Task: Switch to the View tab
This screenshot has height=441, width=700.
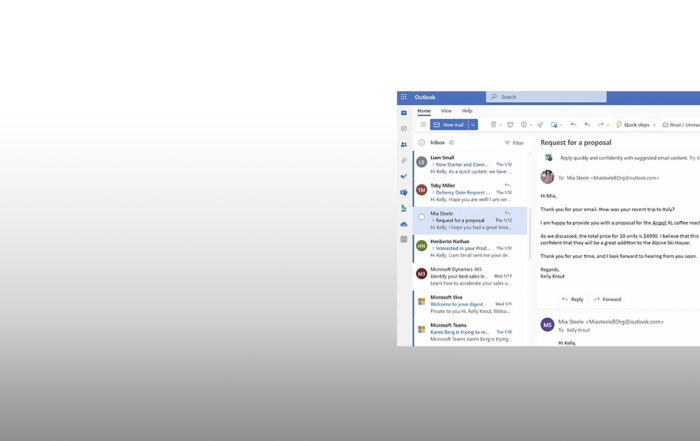Action: (446, 111)
